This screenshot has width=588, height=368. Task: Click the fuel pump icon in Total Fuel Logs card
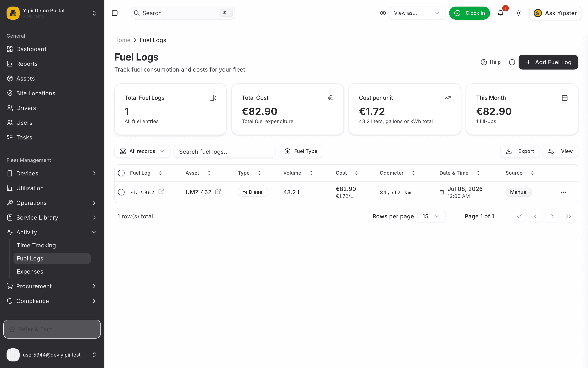click(213, 98)
